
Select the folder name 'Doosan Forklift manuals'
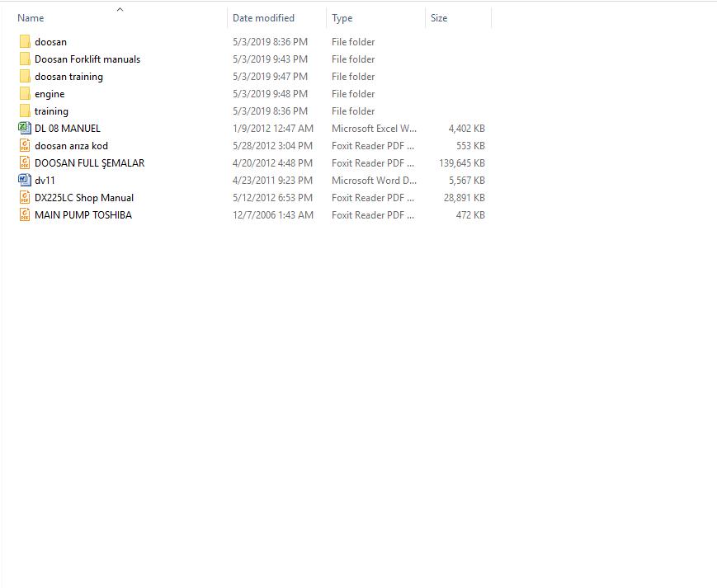(x=87, y=59)
